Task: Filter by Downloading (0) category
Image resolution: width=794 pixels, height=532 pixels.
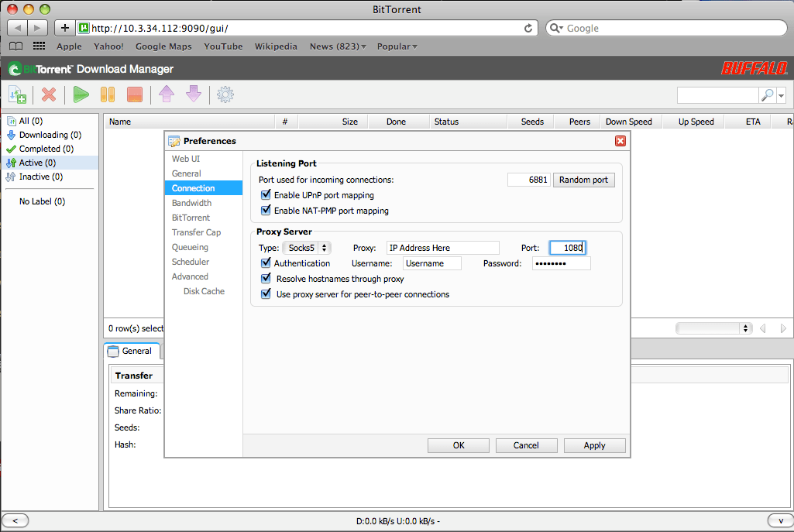Action: [x=50, y=135]
